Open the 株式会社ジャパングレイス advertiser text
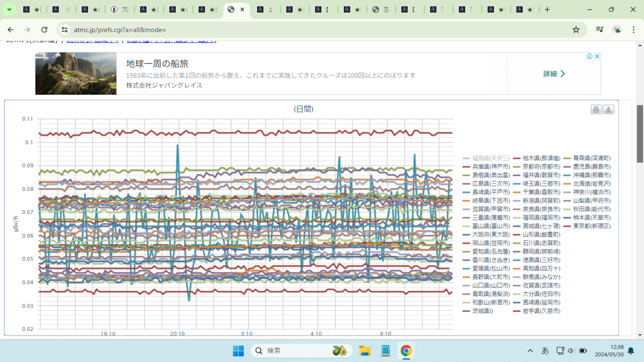 pyautogui.click(x=164, y=85)
